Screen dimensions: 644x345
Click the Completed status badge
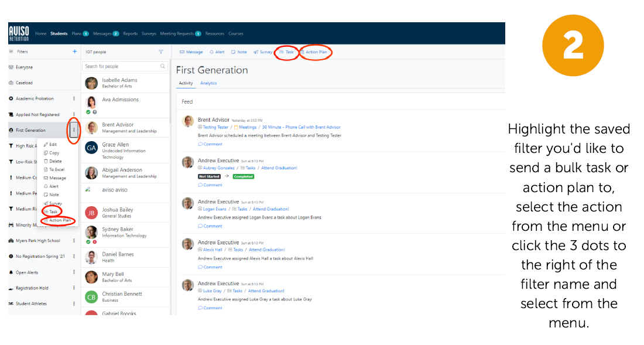(244, 177)
